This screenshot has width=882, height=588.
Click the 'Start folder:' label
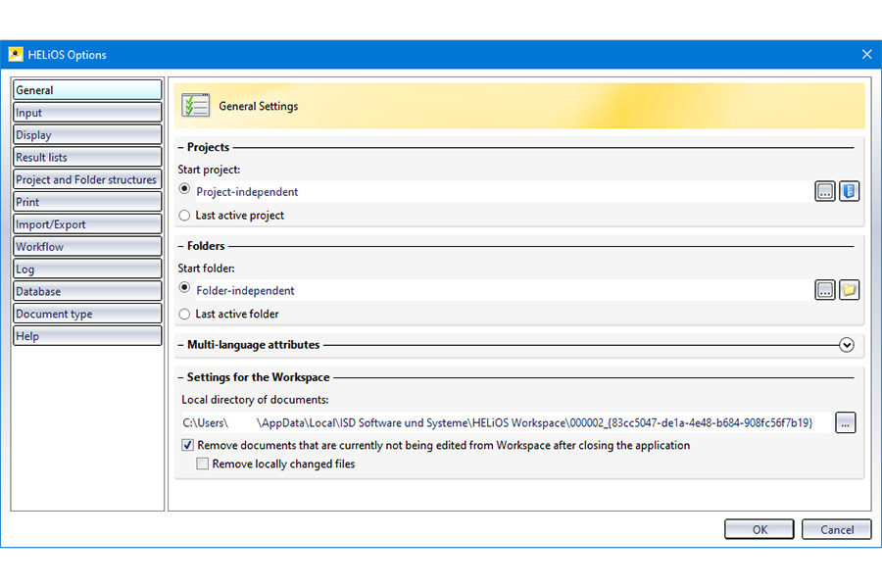tap(206, 269)
